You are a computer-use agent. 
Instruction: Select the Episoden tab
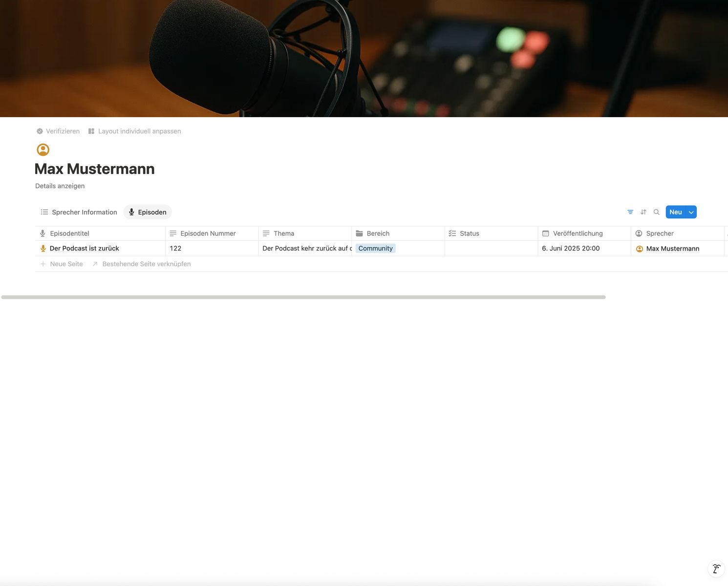click(x=148, y=212)
